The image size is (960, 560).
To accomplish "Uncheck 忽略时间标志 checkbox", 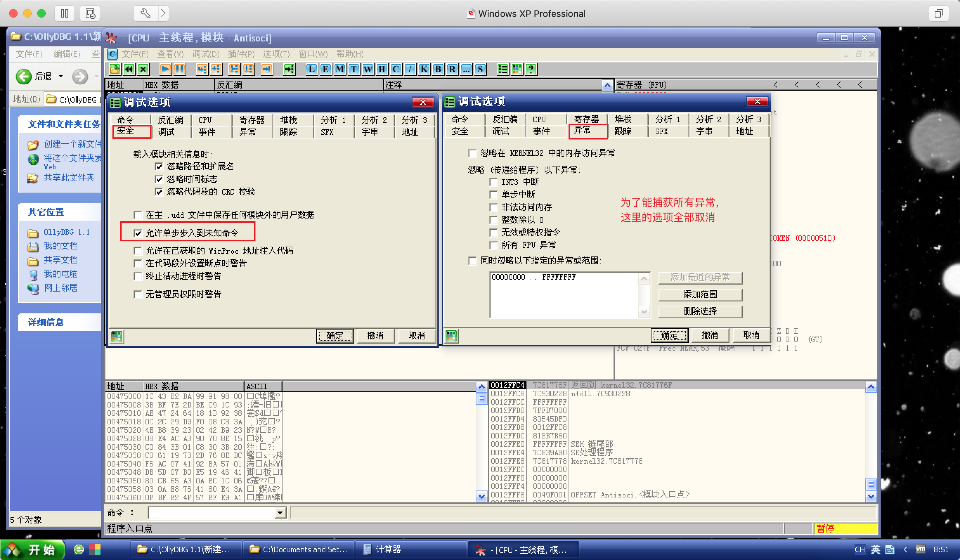I will pyautogui.click(x=159, y=179).
